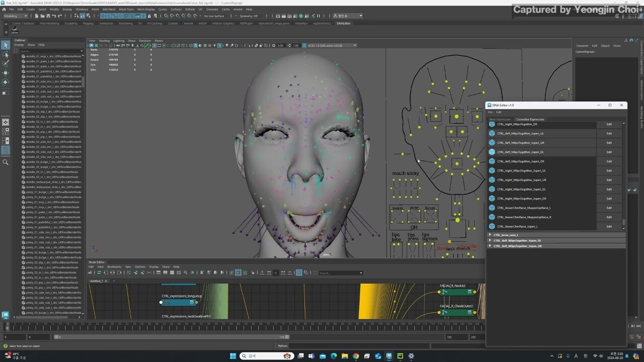Expand the CTRL_brow_raise_L section in DNA Editor
644x362 pixels.
point(491,235)
